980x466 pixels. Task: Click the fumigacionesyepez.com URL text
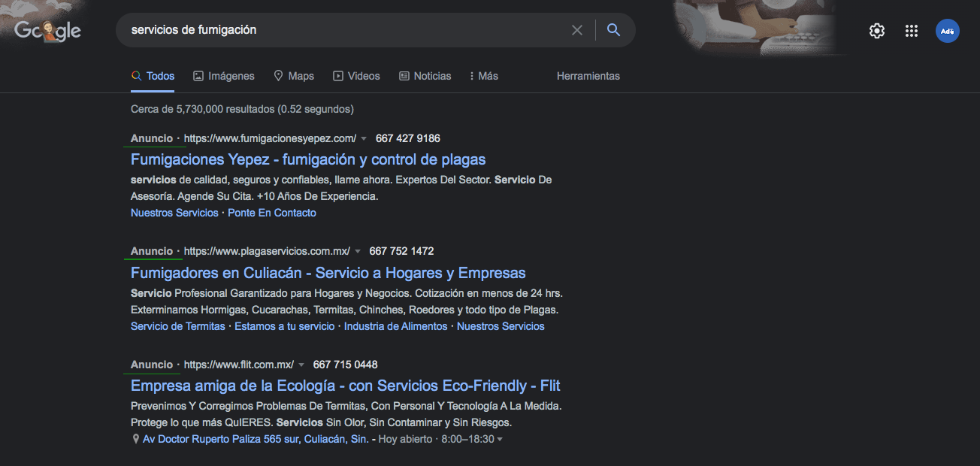[270, 138]
